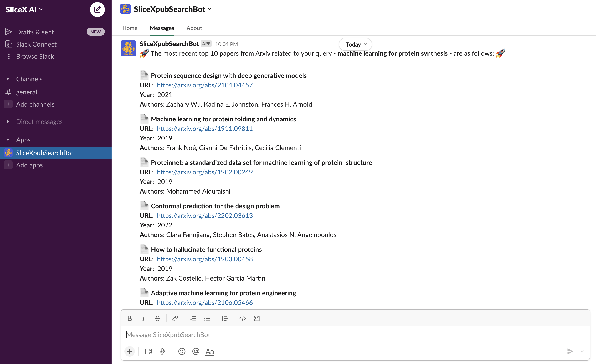The image size is (596, 364).
Task: Click the SliceXpubSearchBot message avatar
Action: pos(128,48)
